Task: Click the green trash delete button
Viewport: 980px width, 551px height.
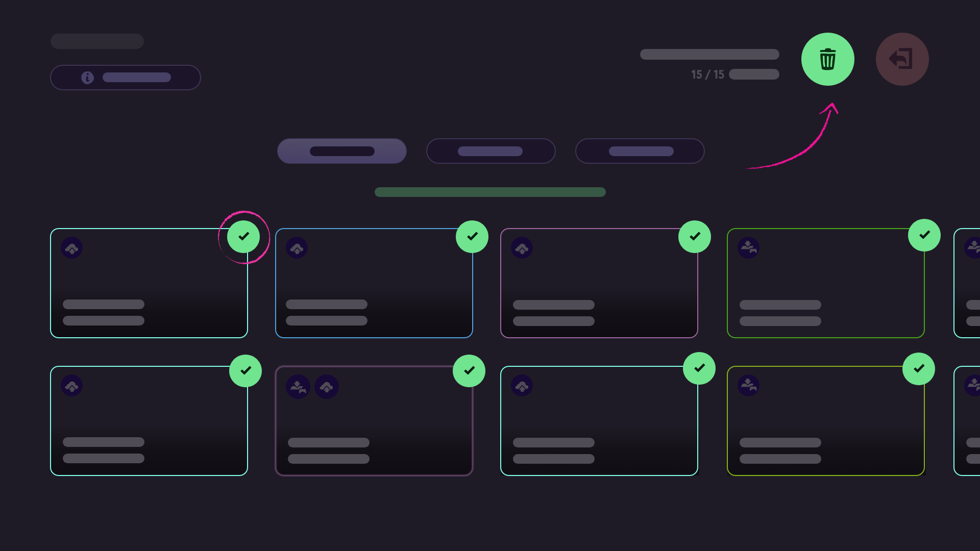Action: (827, 59)
